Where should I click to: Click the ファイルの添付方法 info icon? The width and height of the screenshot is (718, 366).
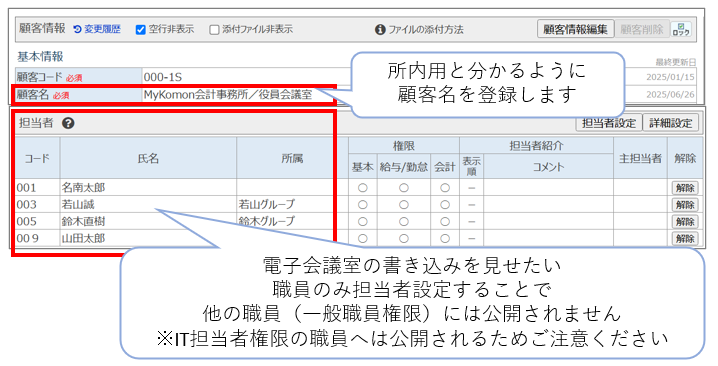(x=380, y=30)
